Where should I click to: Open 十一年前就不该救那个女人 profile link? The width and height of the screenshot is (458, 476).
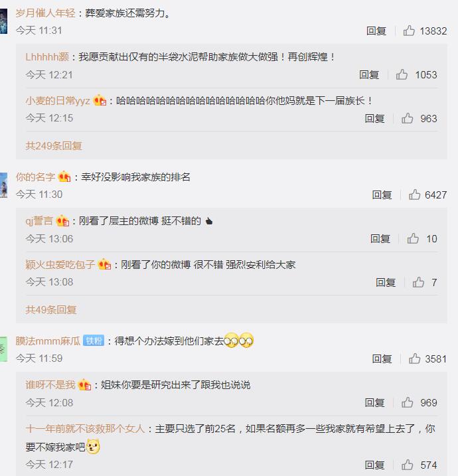85,429
